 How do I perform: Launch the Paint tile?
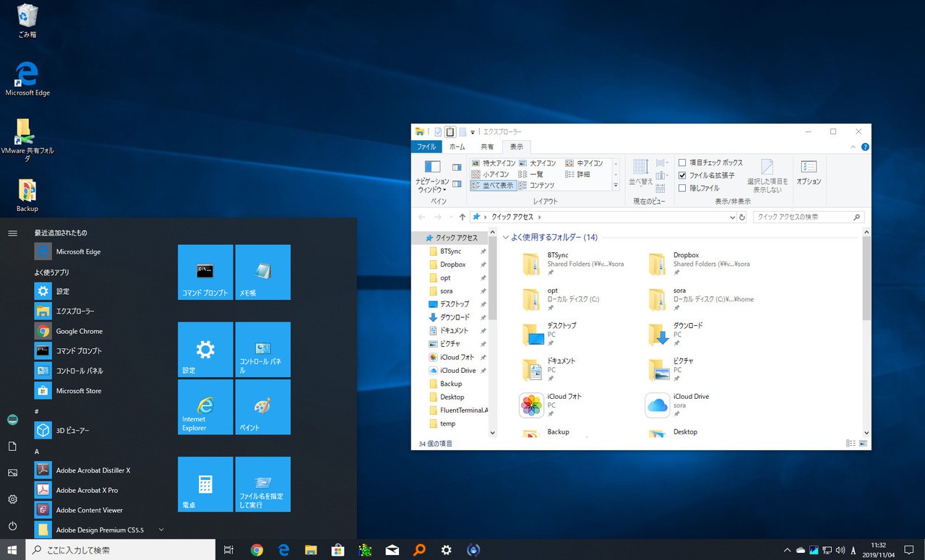tap(263, 407)
